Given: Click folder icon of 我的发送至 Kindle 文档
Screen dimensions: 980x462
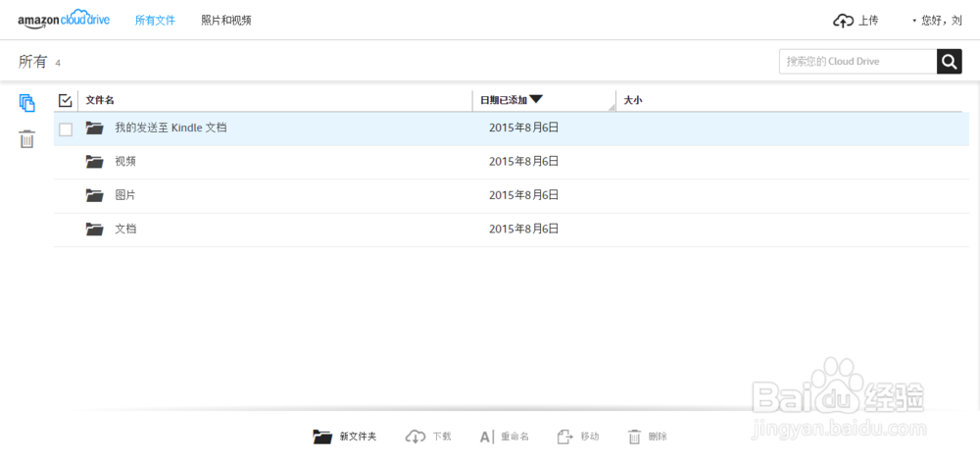Looking at the screenshot, I should (94, 128).
